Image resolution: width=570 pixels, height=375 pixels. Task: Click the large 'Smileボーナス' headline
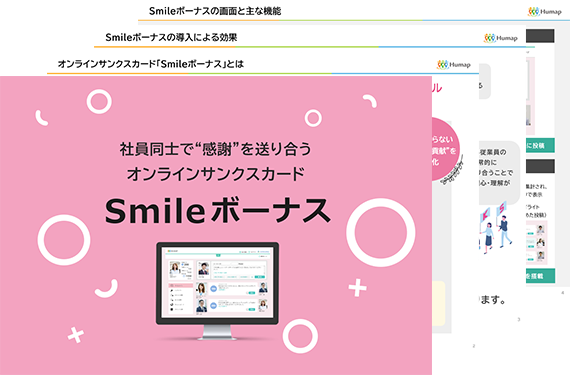tap(218, 211)
